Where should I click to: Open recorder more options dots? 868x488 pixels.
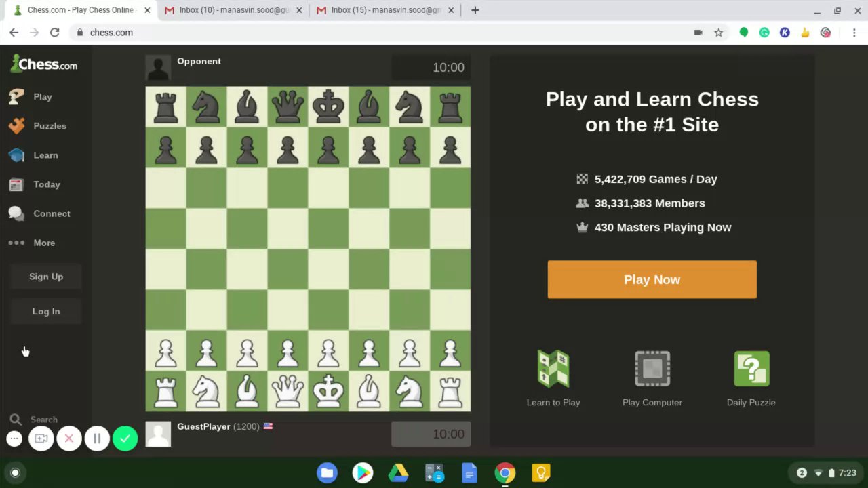(14, 439)
